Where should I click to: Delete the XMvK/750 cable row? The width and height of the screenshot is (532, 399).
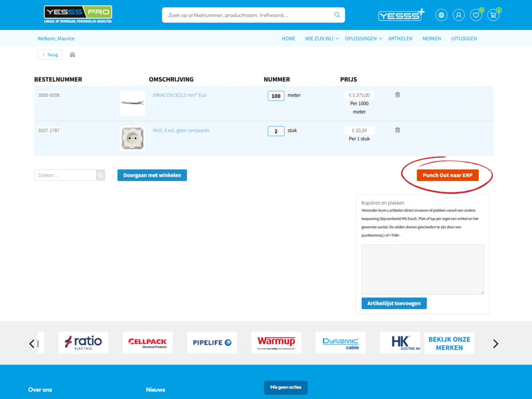(x=398, y=95)
